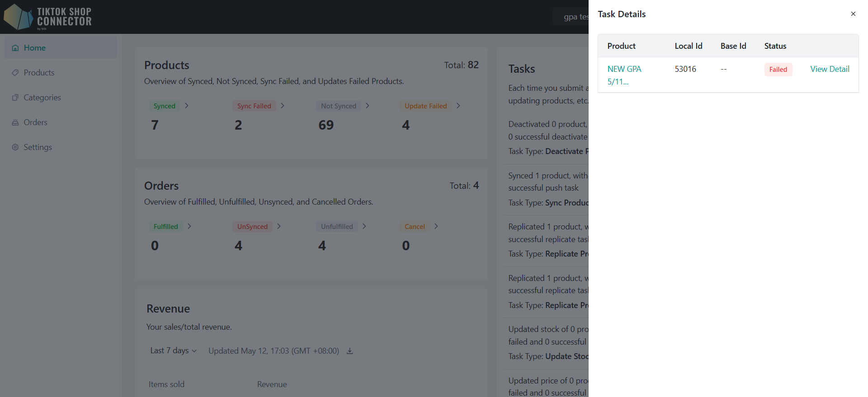Image resolution: width=868 pixels, height=397 pixels.
Task: Download revenue report icon
Action: point(349,351)
